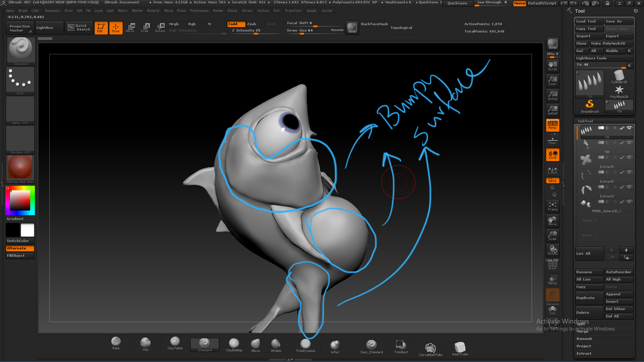Toggle Dynamic Persp perspective mode
Viewport: 644px width, 362px height.
coord(552,125)
